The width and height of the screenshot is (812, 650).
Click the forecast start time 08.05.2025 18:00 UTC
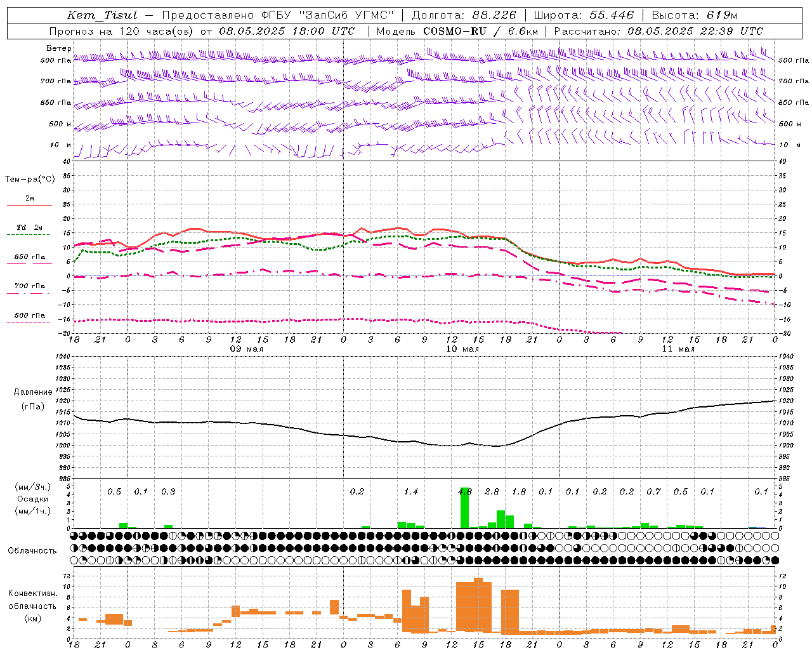click(287, 31)
